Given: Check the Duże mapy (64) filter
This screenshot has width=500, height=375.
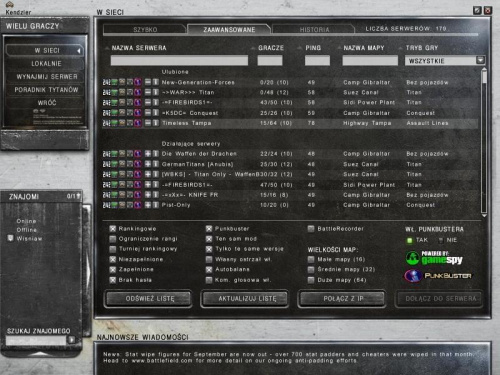Looking at the screenshot, I should (x=311, y=280).
